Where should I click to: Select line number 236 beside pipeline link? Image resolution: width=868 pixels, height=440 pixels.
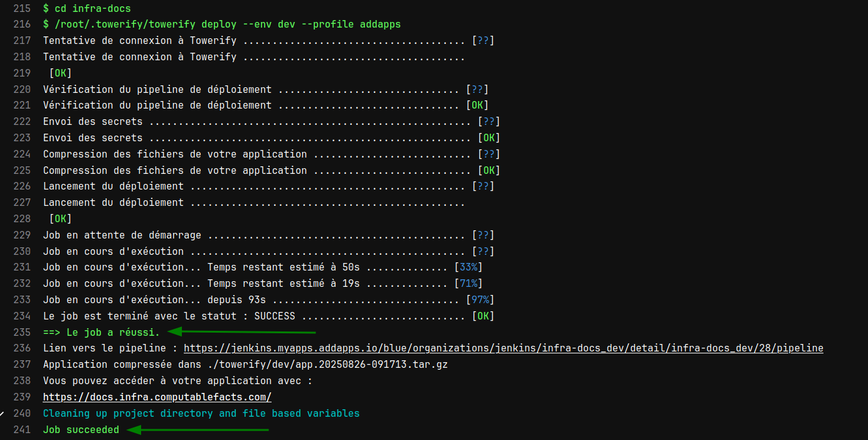pyautogui.click(x=22, y=348)
